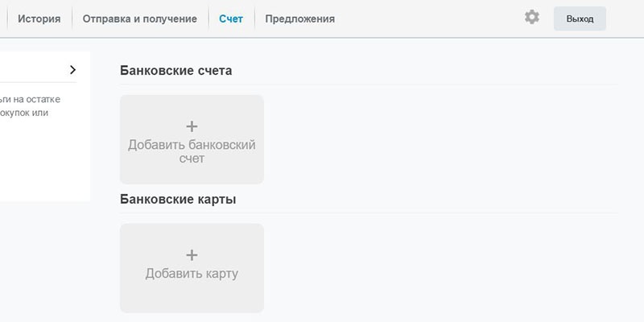The height and width of the screenshot is (322, 644).
Task: Click the plus icon above 'Добавить банковский счет'
Action: (x=192, y=126)
